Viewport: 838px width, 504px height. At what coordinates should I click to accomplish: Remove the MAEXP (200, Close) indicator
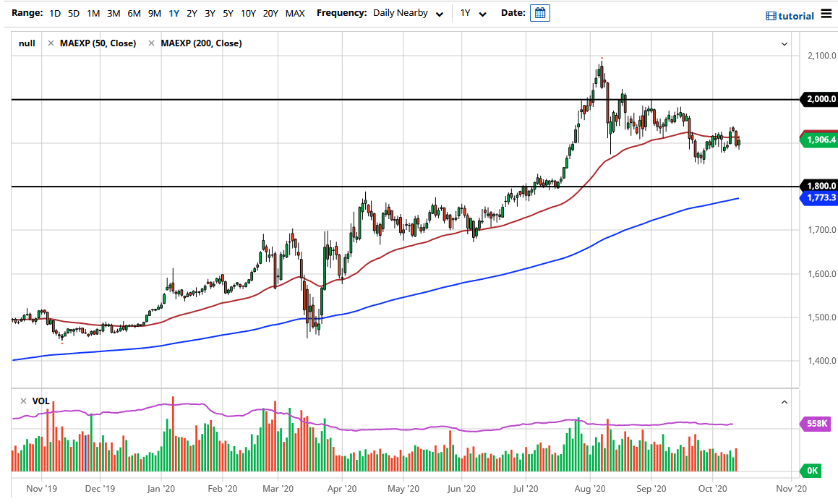pyautogui.click(x=151, y=43)
